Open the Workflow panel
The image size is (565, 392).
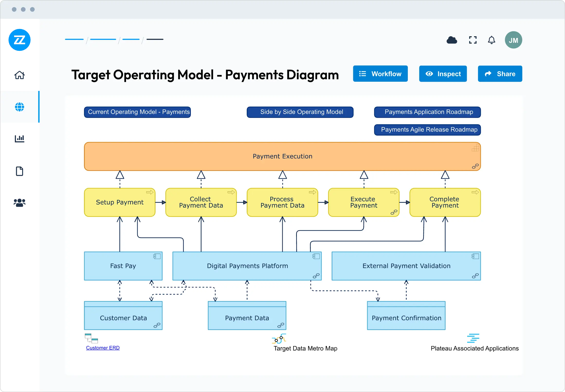tap(380, 74)
